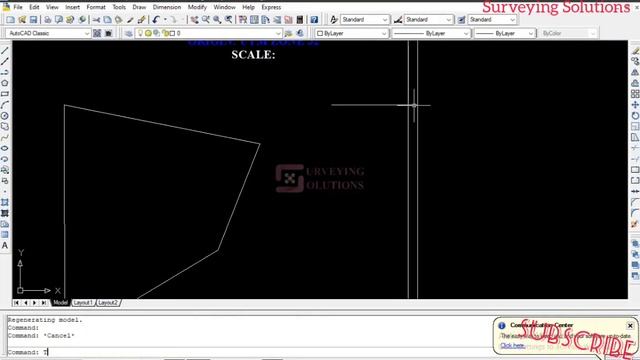Select the Erase tool in Modify toolbar
The image size is (640, 360).
click(x=635, y=51)
